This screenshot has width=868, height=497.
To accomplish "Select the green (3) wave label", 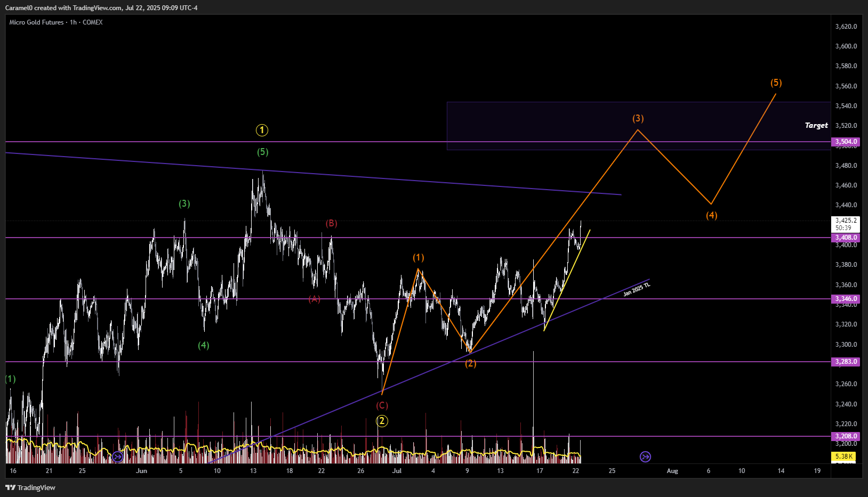I will coord(184,203).
